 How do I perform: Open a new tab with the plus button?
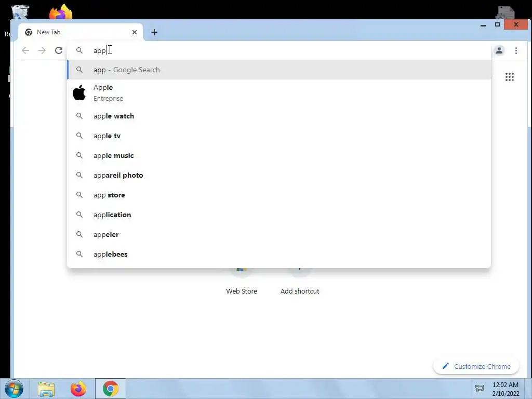click(154, 32)
